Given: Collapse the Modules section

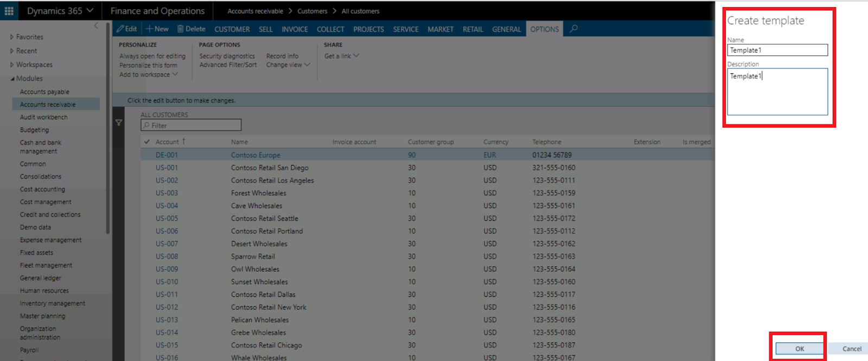Looking at the screenshot, I should tap(26, 78).
